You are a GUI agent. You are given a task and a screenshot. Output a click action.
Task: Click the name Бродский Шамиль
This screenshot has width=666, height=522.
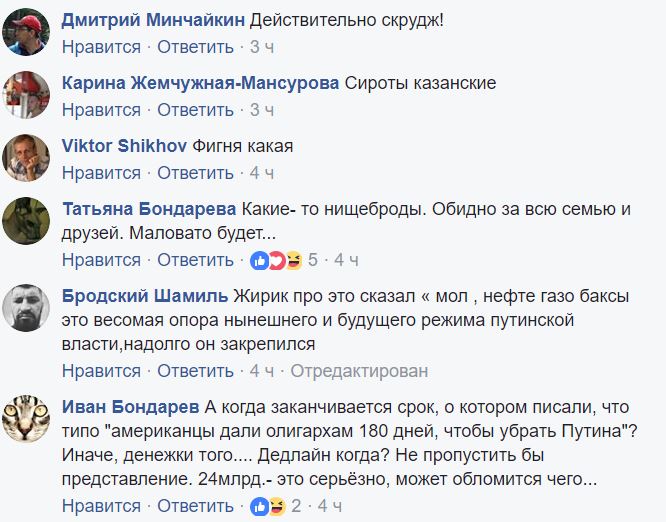tap(144, 297)
